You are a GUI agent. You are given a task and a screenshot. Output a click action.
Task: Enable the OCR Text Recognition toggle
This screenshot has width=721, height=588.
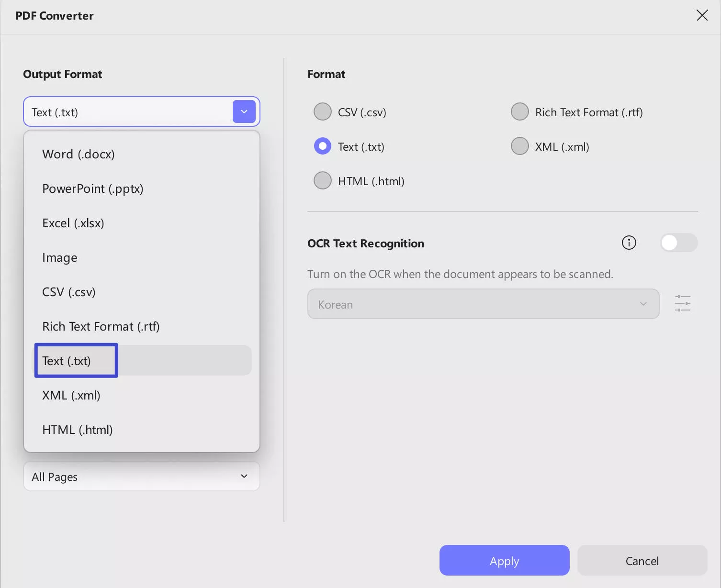pyautogui.click(x=678, y=243)
